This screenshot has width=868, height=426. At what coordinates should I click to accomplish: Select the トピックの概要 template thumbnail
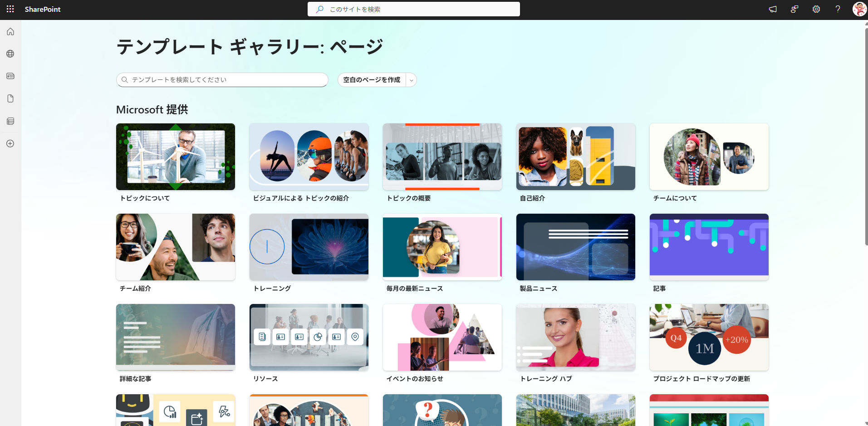click(442, 157)
